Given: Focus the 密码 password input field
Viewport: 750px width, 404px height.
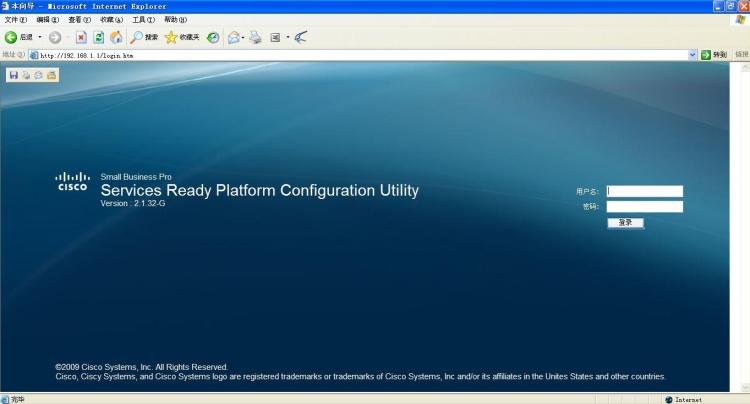Looking at the screenshot, I should coord(645,207).
